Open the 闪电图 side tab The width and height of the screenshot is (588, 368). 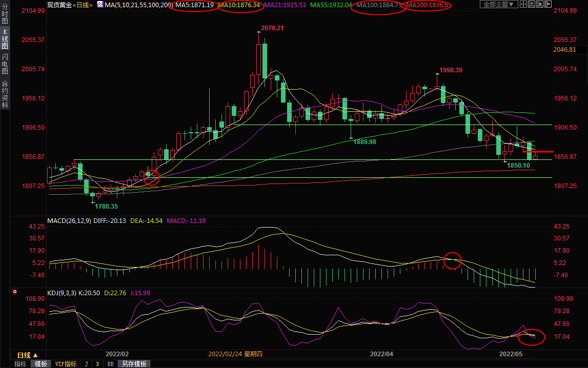coord(5,64)
